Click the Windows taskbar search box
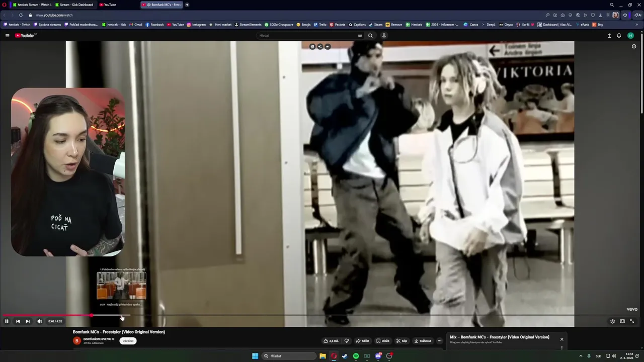This screenshot has height=362, width=644. coord(289,356)
